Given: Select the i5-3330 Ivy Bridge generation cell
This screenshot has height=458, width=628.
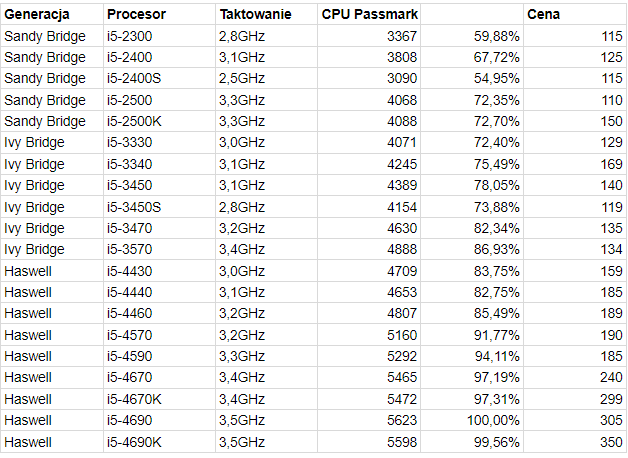Looking at the screenshot, I should pyautogui.click(x=52, y=142).
